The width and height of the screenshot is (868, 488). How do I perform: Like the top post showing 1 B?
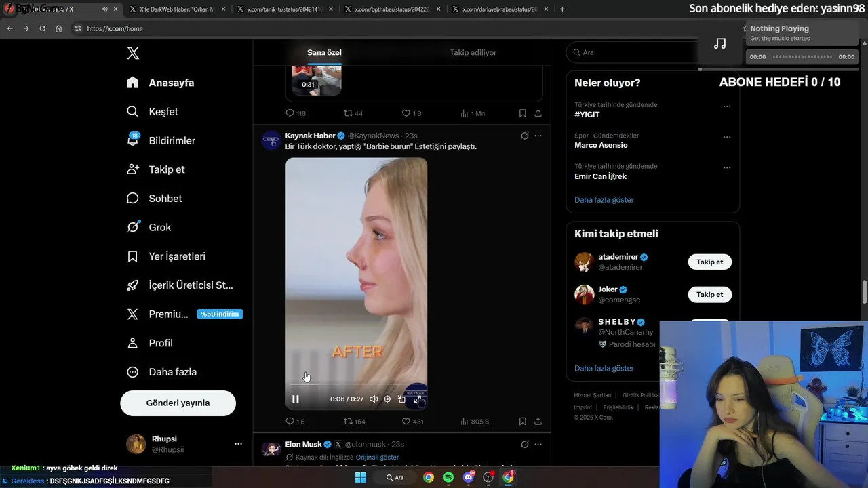coord(412,113)
